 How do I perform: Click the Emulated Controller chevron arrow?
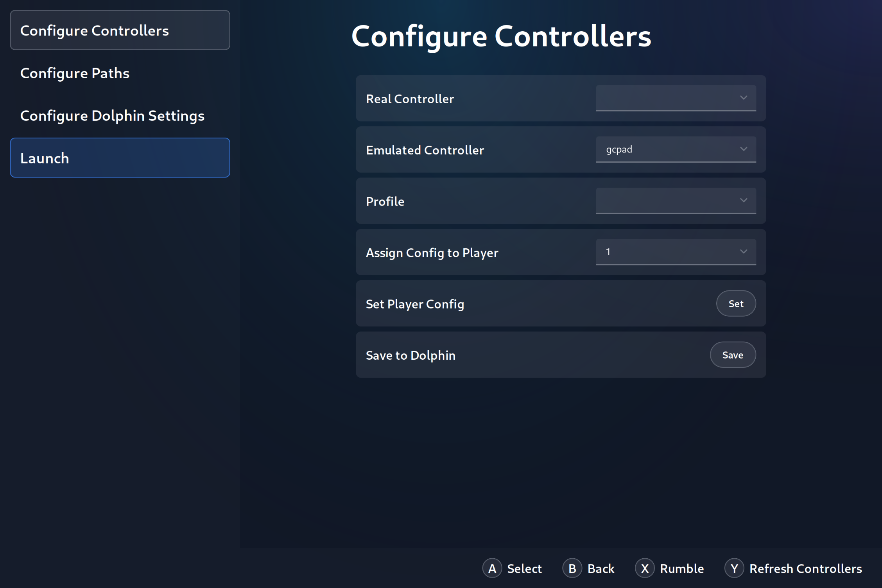743,149
